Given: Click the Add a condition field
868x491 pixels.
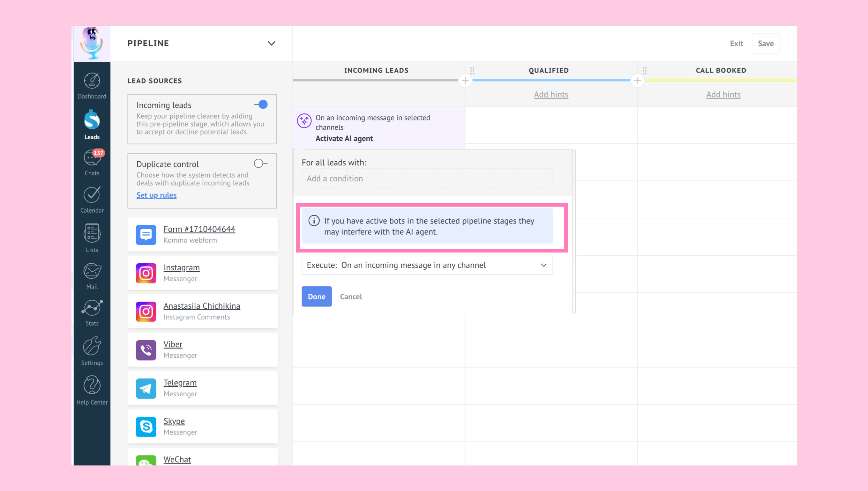Looking at the screenshot, I should click(427, 179).
